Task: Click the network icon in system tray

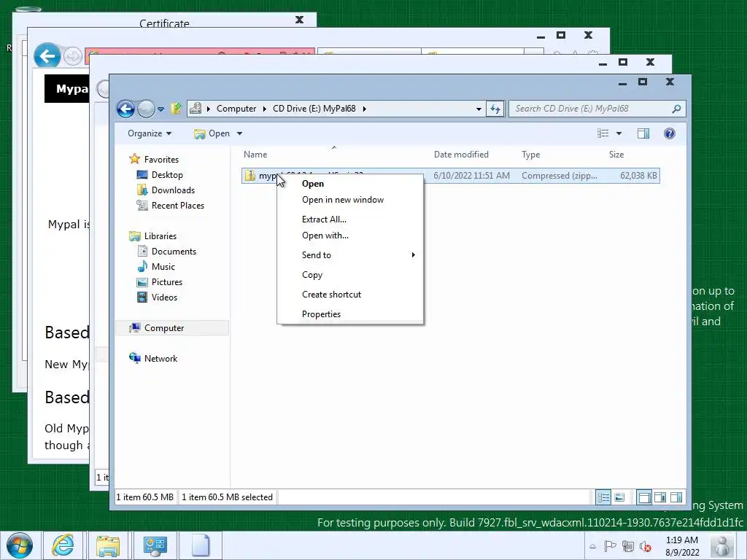Action: tap(628, 546)
